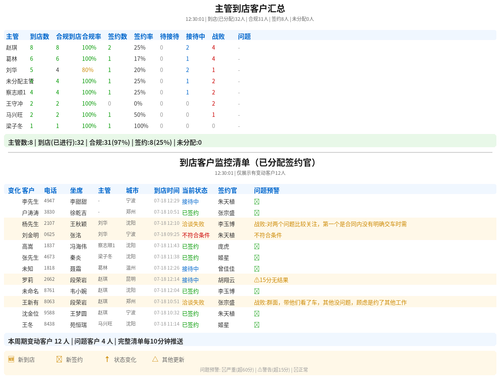This screenshot has height=392, width=500.
Task: Click the 战败 note in 王新有 row
Action: (330, 302)
